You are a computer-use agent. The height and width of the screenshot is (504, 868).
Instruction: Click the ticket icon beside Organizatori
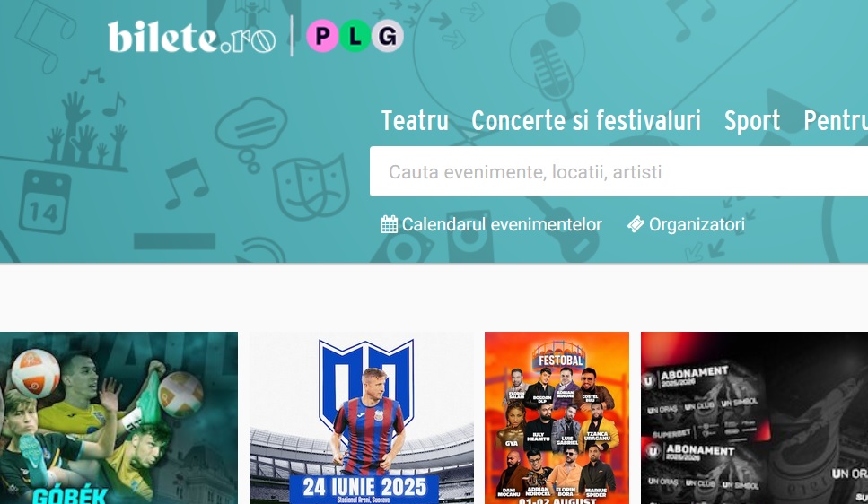(x=636, y=224)
